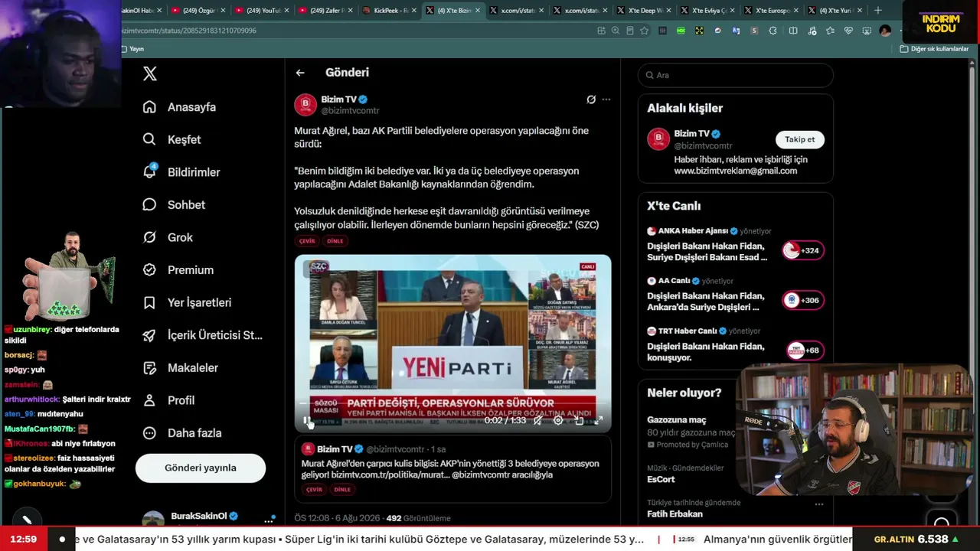Click the +68 listeners badge

805,350
